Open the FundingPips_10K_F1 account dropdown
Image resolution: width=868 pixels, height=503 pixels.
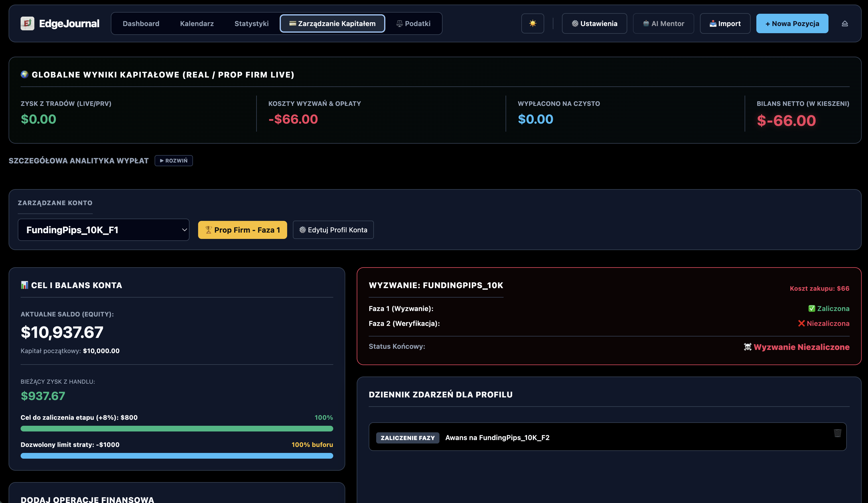click(x=103, y=230)
